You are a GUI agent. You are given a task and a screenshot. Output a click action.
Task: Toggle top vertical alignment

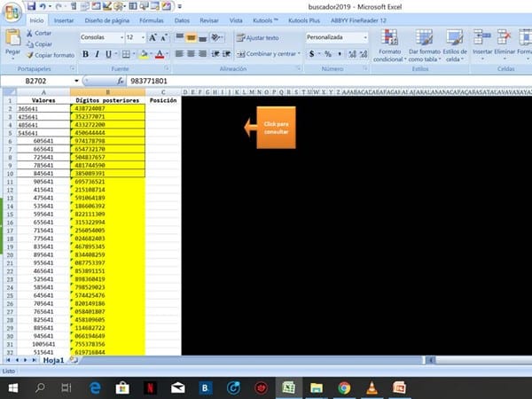(179, 37)
